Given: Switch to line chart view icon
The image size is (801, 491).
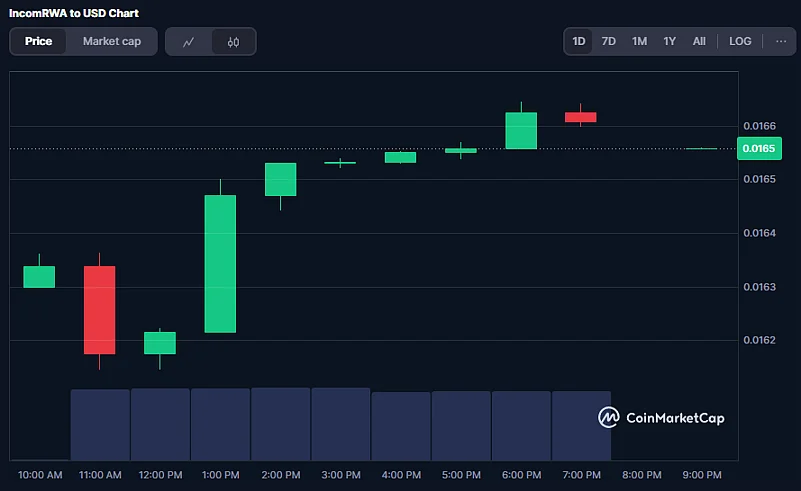Looking at the screenshot, I should click(x=189, y=42).
